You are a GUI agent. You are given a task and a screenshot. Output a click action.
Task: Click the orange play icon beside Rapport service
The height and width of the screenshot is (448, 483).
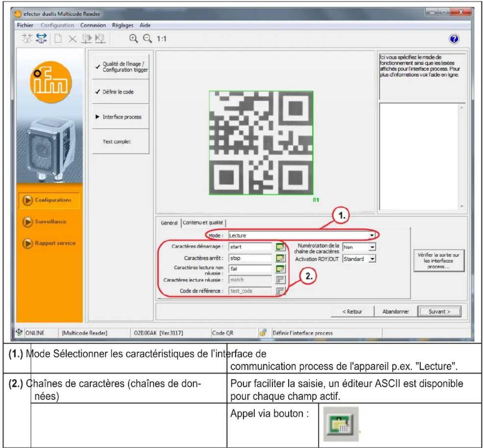click(x=28, y=243)
